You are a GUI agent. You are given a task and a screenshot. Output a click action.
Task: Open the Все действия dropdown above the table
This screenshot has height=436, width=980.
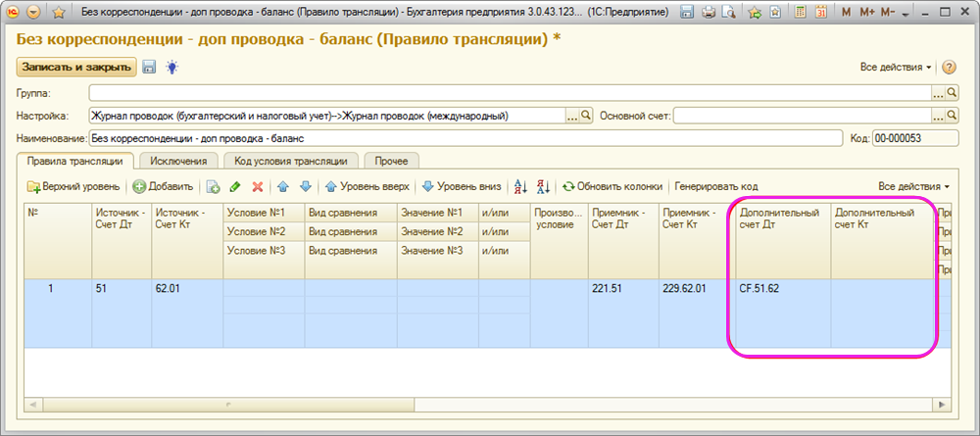tap(913, 186)
